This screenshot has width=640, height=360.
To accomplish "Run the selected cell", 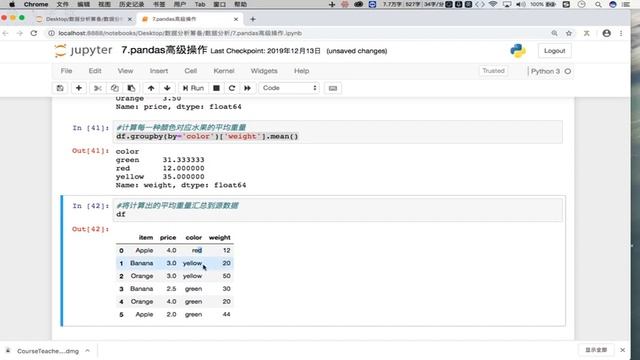I will 193,88.
